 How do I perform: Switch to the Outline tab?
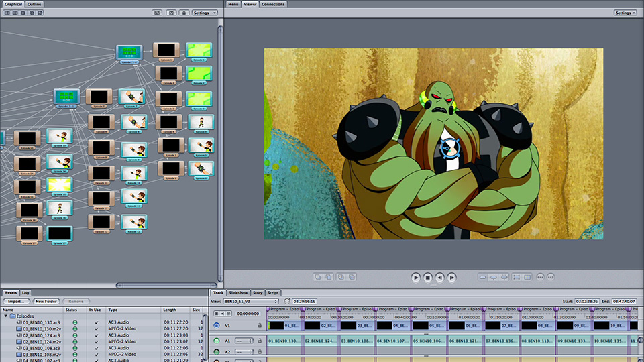coord(34,4)
